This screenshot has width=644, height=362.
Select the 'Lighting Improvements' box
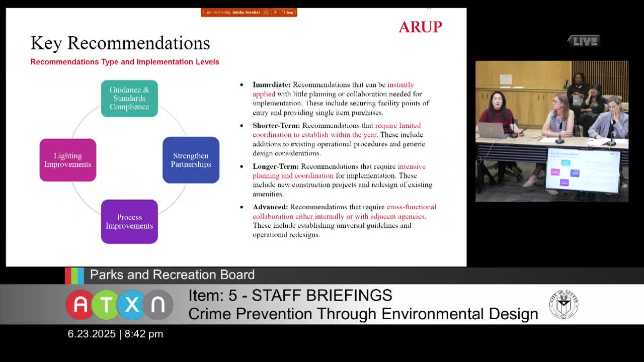[68, 160]
